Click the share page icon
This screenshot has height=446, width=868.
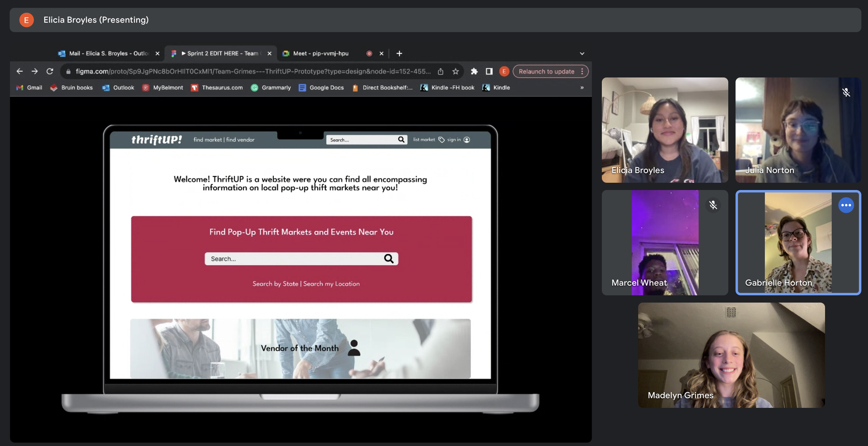(441, 71)
